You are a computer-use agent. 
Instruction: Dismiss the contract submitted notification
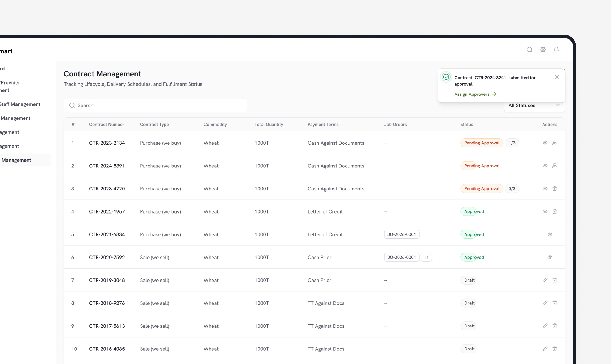coord(557,77)
